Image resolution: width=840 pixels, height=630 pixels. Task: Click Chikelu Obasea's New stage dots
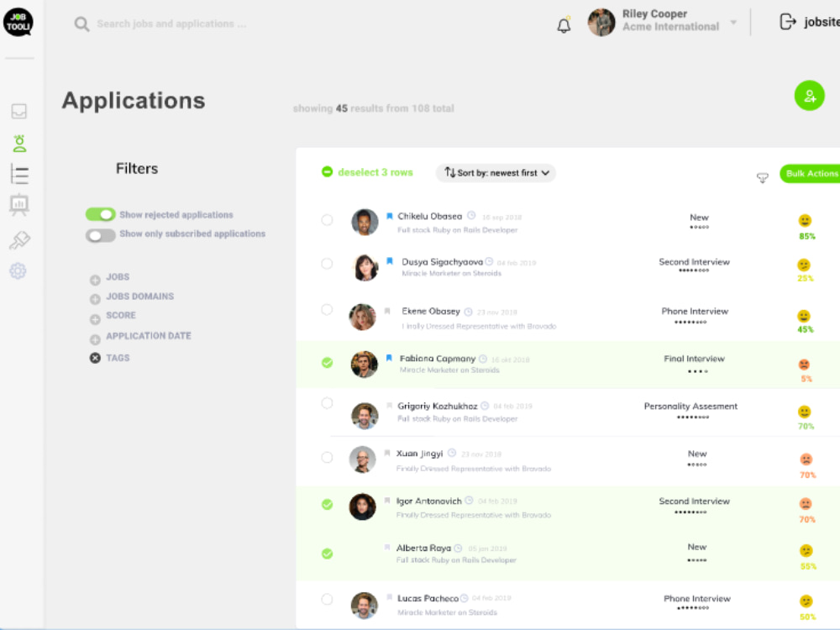coord(699,227)
